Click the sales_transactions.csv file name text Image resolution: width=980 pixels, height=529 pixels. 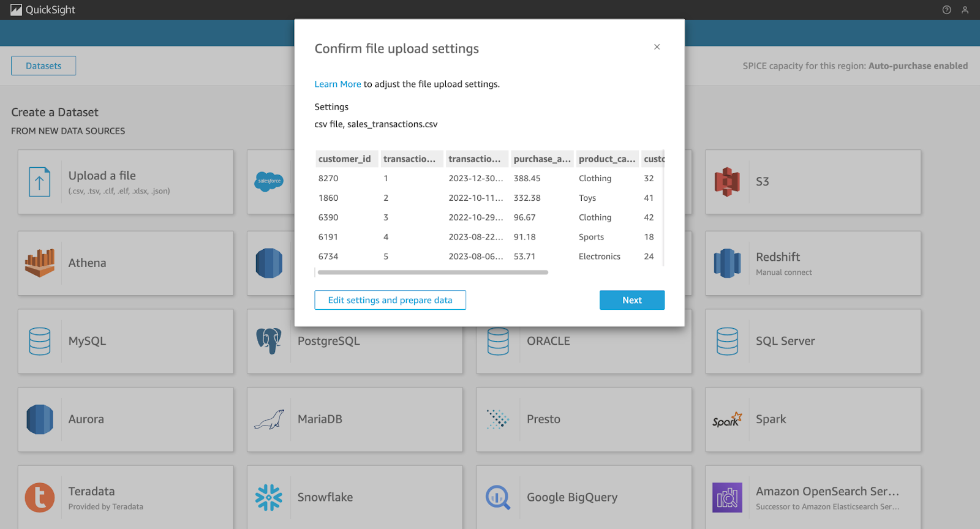pos(393,124)
